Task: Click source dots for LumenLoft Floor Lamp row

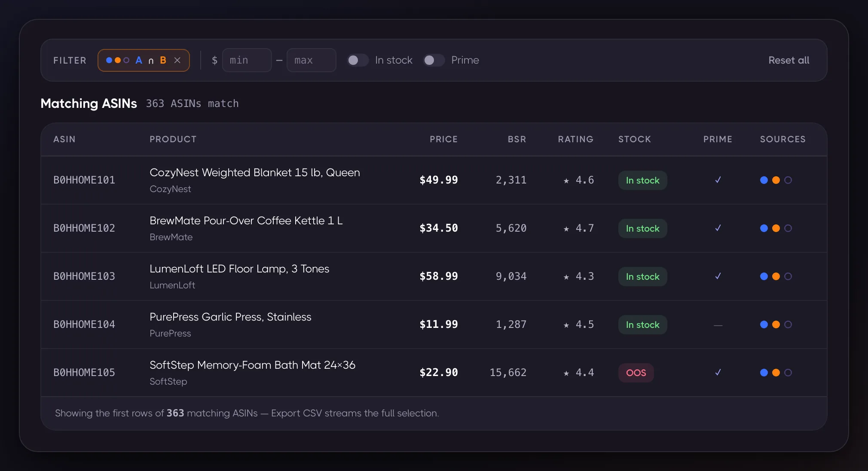Action: 776,276
